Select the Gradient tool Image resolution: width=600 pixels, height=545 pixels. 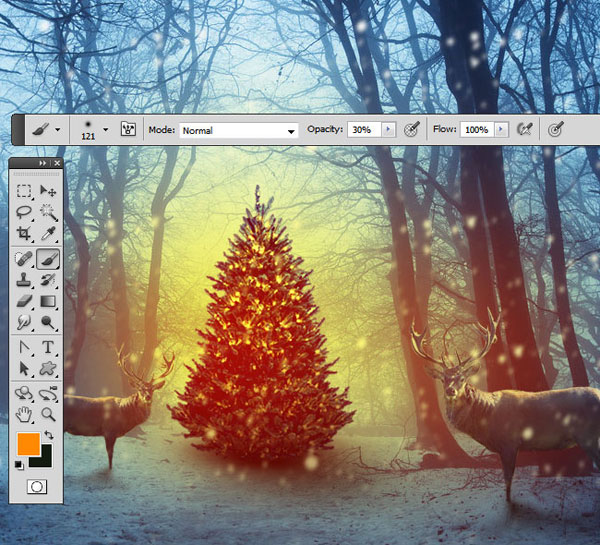pos(48,301)
